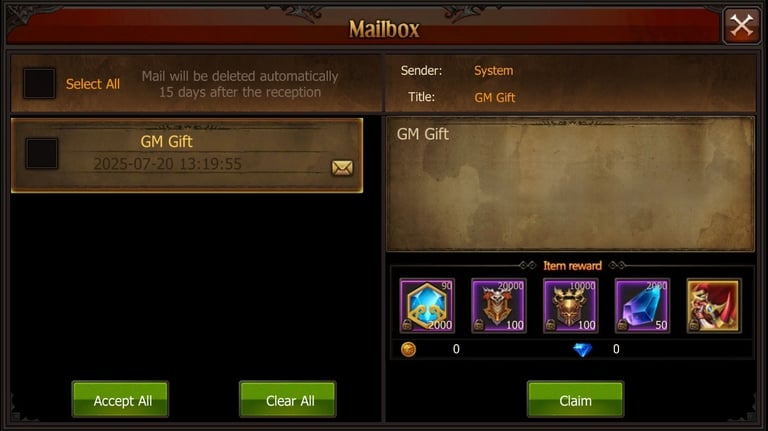This screenshot has width=768, height=431.
Task: Clear All mails from the list
Action: 288,400
